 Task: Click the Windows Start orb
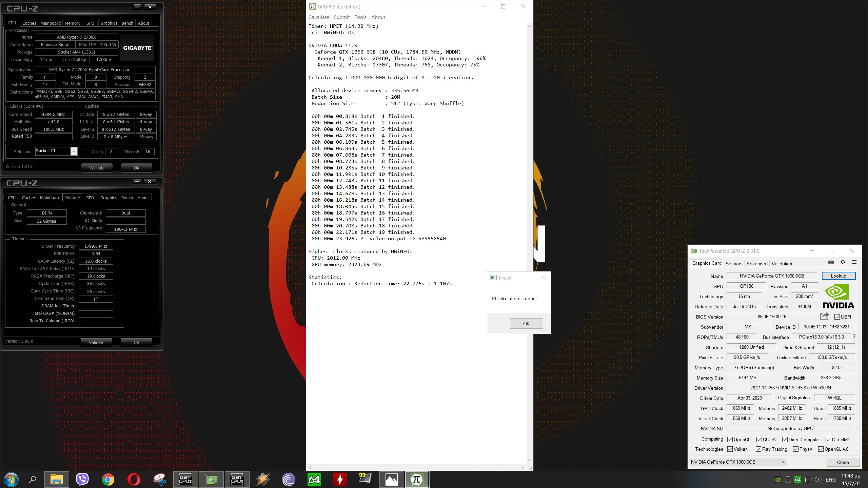click(x=11, y=480)
